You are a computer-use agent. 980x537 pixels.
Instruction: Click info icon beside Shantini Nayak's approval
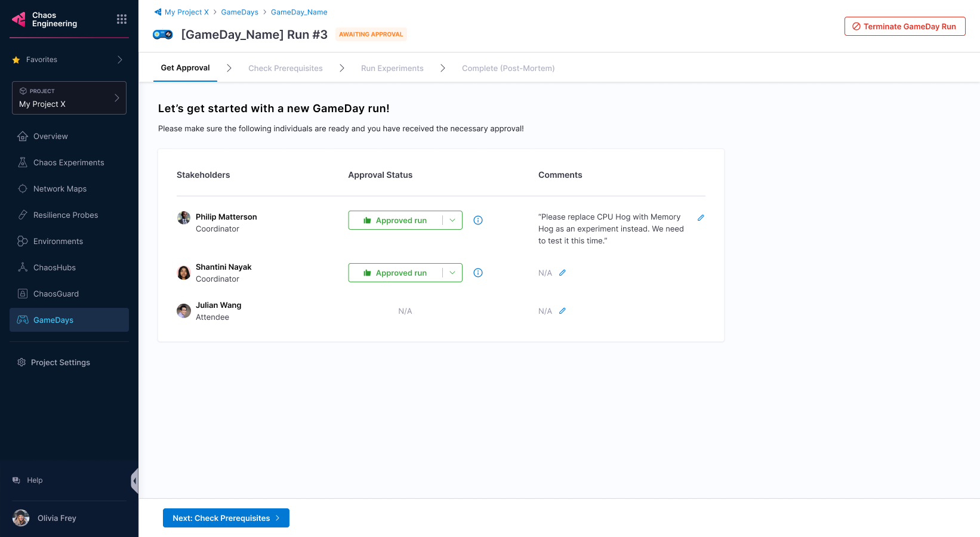click(x=478, y=273)
